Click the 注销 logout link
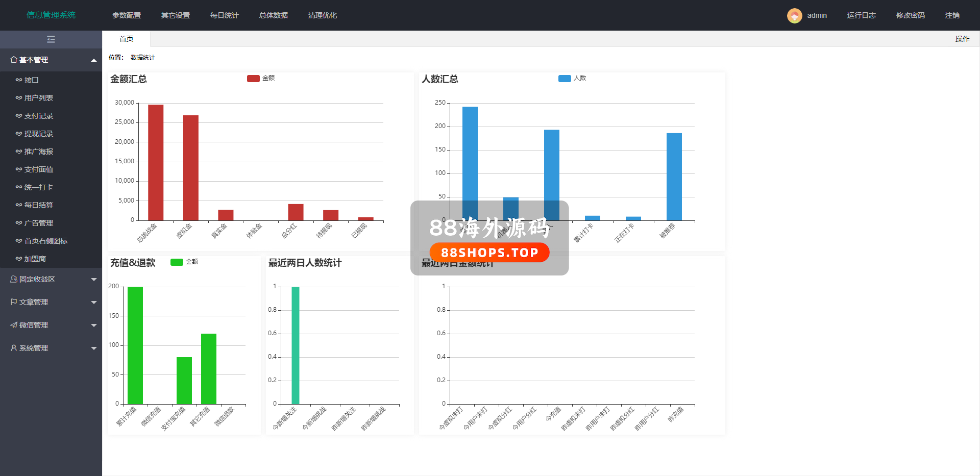The height and width of the screenshot is (476, 980). coord(952,15)
